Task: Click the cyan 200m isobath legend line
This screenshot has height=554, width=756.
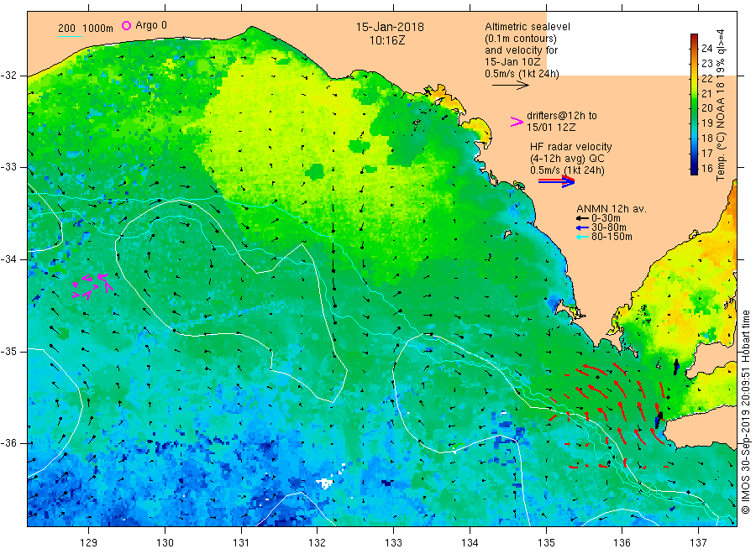Action: coord(70,36)
